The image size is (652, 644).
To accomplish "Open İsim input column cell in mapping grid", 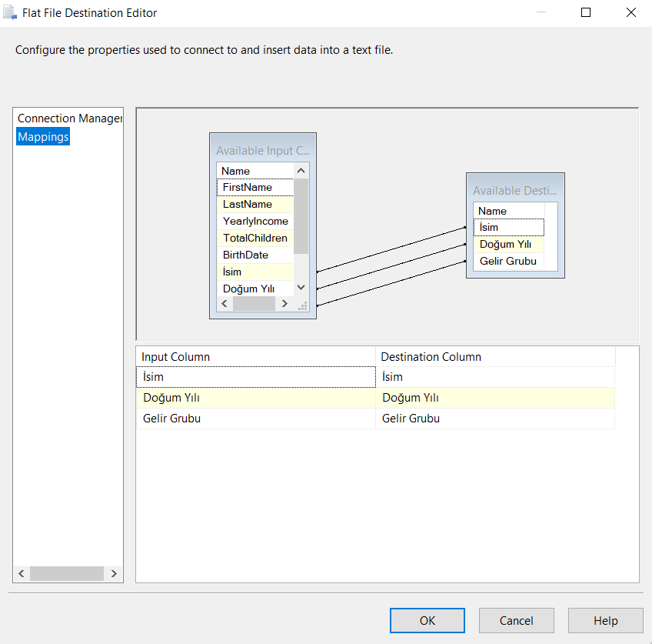I will 256,377.
